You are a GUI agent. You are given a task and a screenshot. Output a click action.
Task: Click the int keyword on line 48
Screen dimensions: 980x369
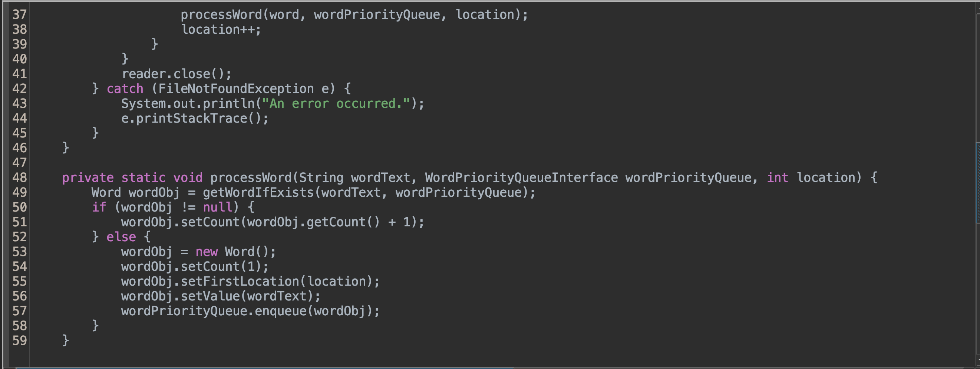777,177
